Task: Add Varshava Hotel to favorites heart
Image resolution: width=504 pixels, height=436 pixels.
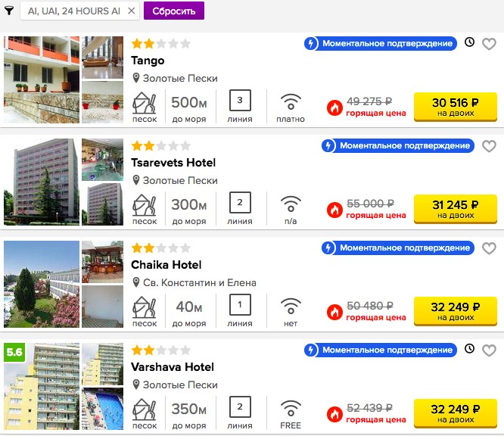Action: click(489, 350)
